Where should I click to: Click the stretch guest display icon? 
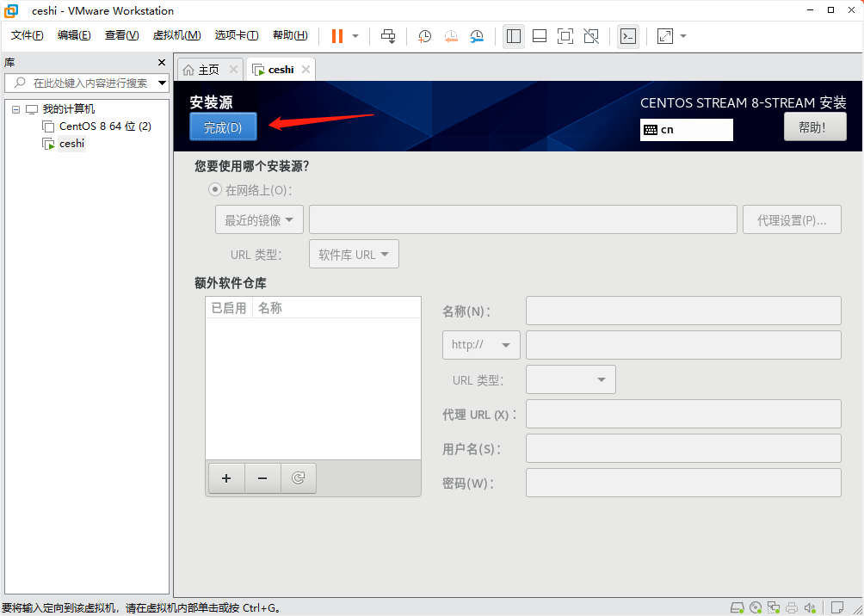[x=665, y=36]
